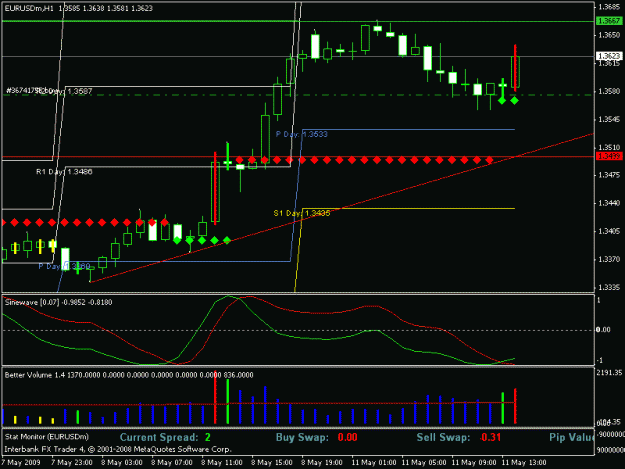The image size is (625, 469).
Task: Click the Buy Swap: 0.00 readout
Action: point(316,438)
